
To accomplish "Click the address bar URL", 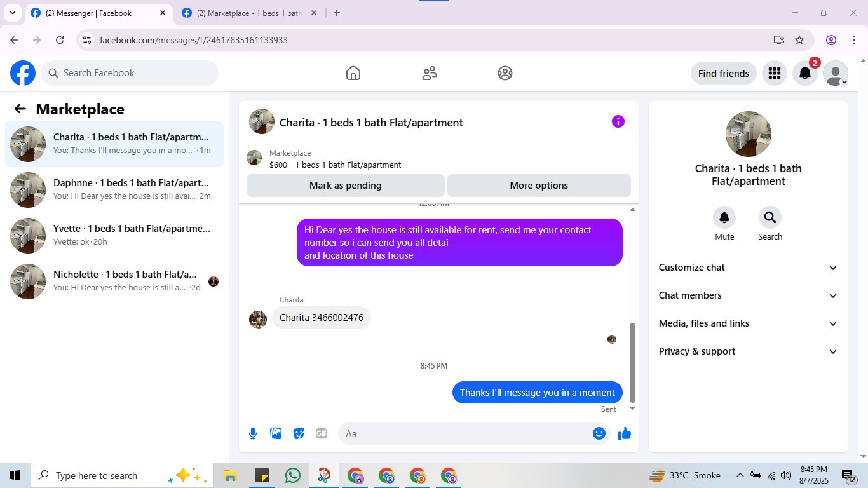I will [194, 40].
